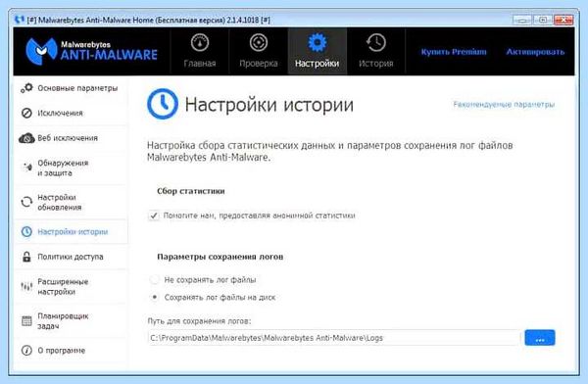Click the gears icon beside Основные параметры

pos(26,88)
